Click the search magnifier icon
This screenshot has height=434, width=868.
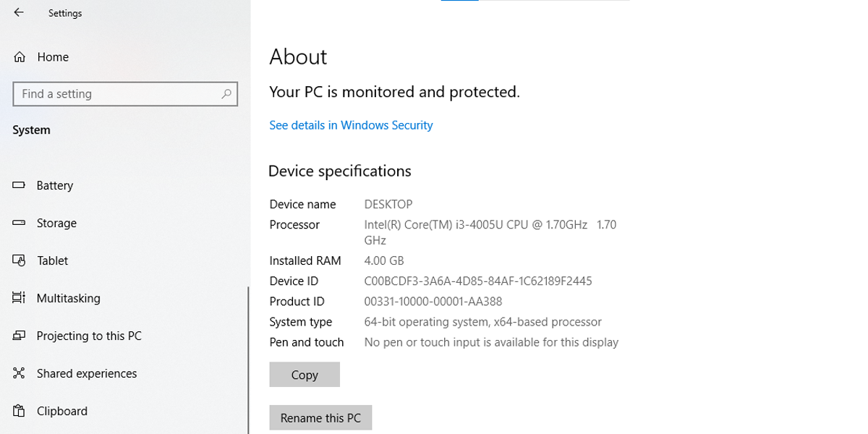226,94
